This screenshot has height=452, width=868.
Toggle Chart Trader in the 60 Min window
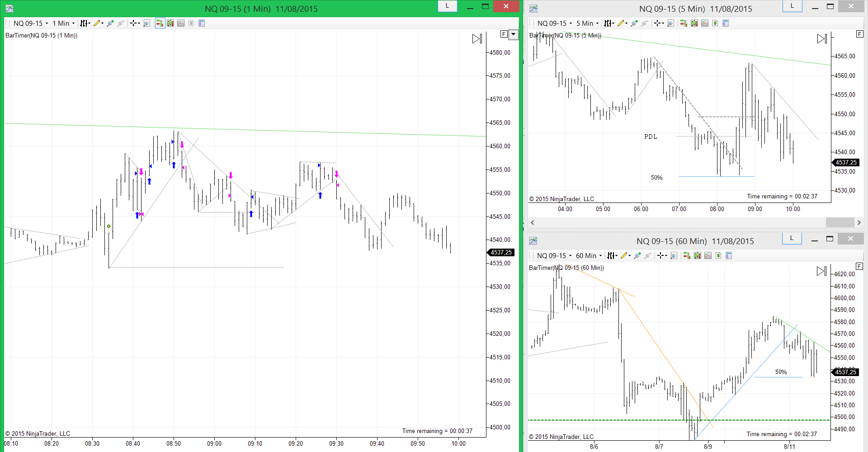(x=687, y=255)
